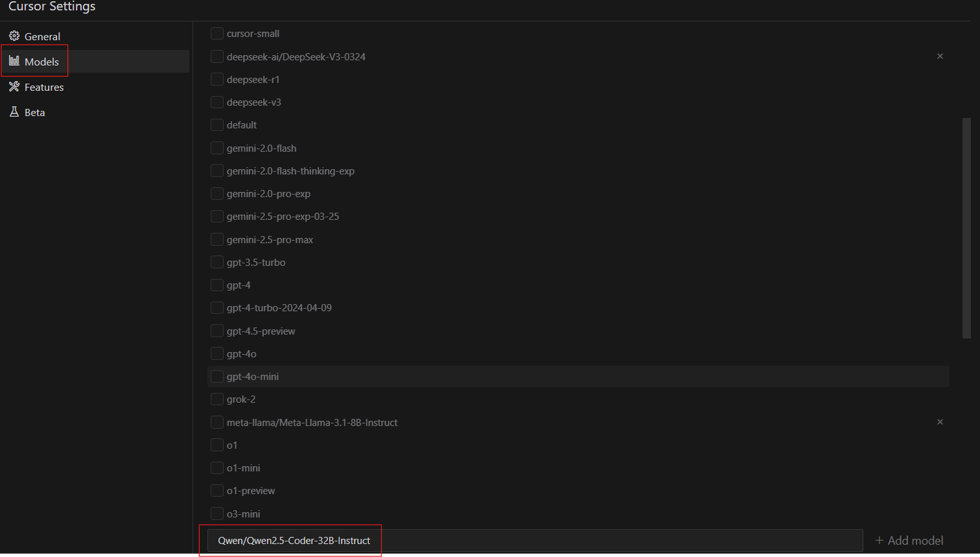Tick the o3-mini checkbox
This screenshot has height=557, width=980.
[217, 514]
